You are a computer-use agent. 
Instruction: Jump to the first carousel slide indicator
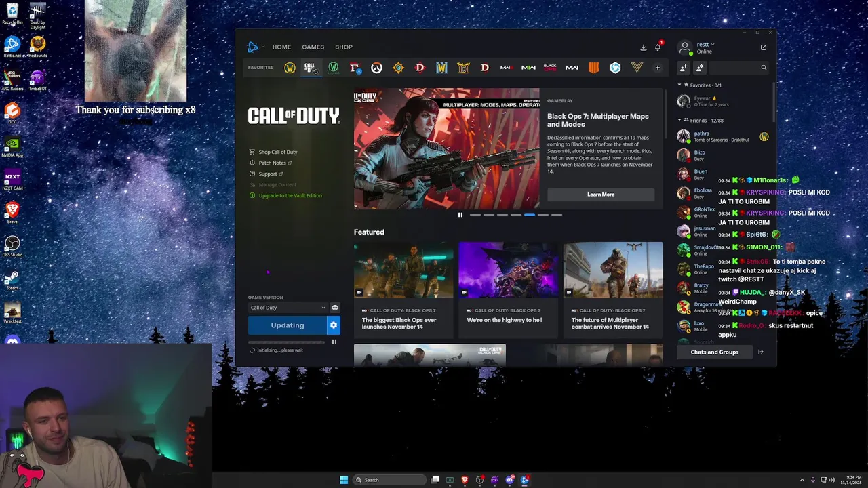[475, 215]
